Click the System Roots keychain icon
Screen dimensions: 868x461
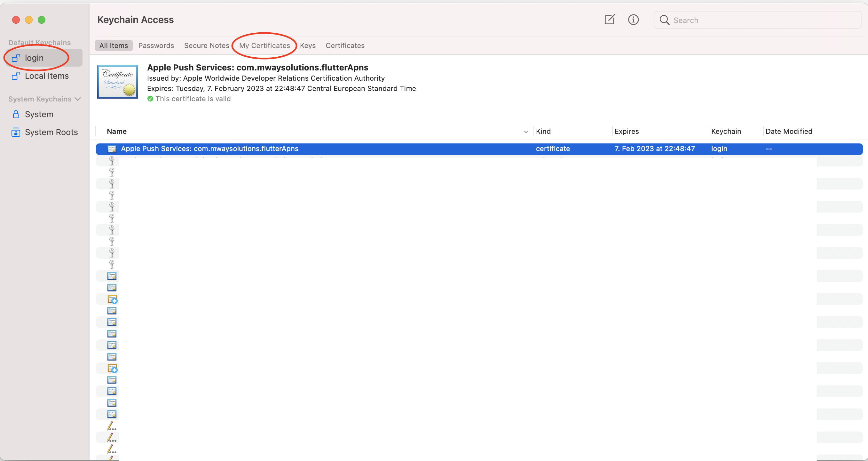coord(15,132)
